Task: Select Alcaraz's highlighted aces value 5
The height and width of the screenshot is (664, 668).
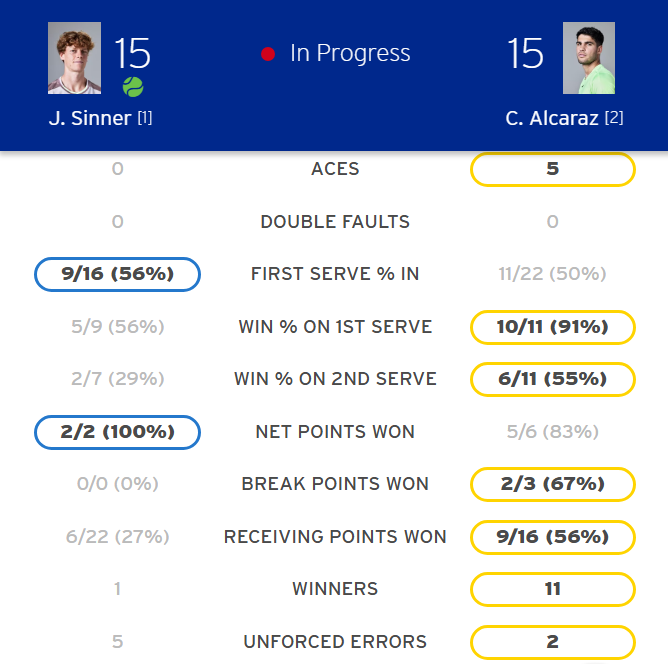Action: coord(552,169)
